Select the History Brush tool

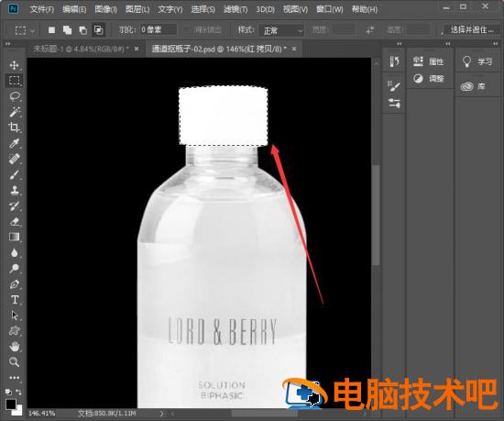click(14, 205)
